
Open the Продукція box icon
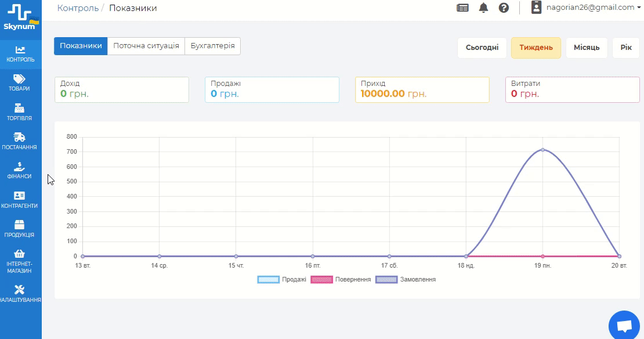(19, 225)
